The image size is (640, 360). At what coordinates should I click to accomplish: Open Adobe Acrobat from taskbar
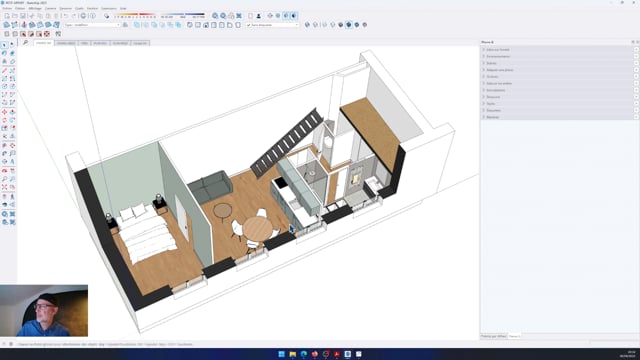coord(337,354)
